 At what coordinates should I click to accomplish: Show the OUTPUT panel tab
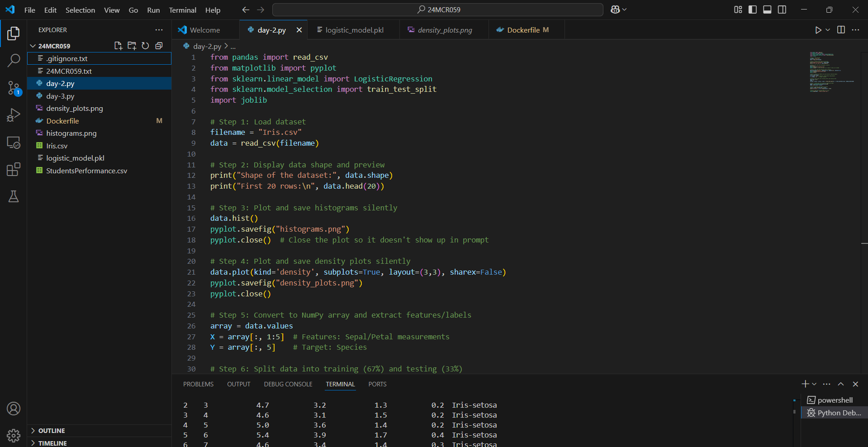point(238,384)
